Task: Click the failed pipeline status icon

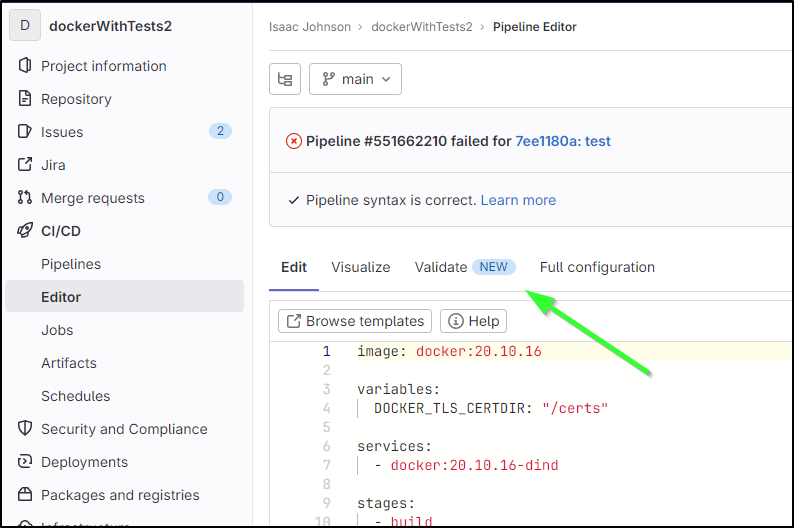Action: pyautogui.click(x=294, y=141)
